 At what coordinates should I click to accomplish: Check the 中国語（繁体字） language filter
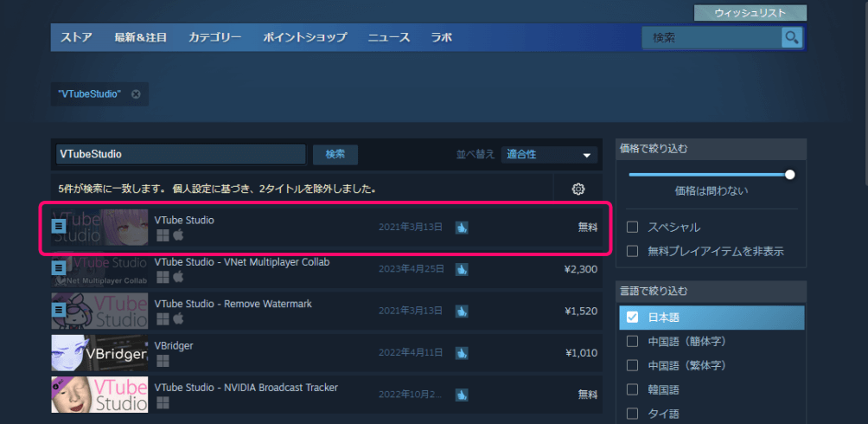tap(632, 365)
